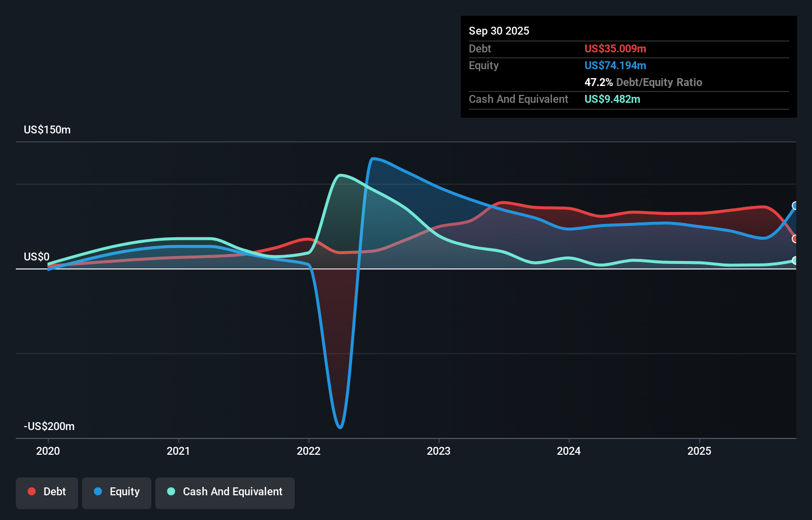Select the blue Equity endpoint marker
The height and width of the screenshot is (520, 812).
(x=795, y=206)
